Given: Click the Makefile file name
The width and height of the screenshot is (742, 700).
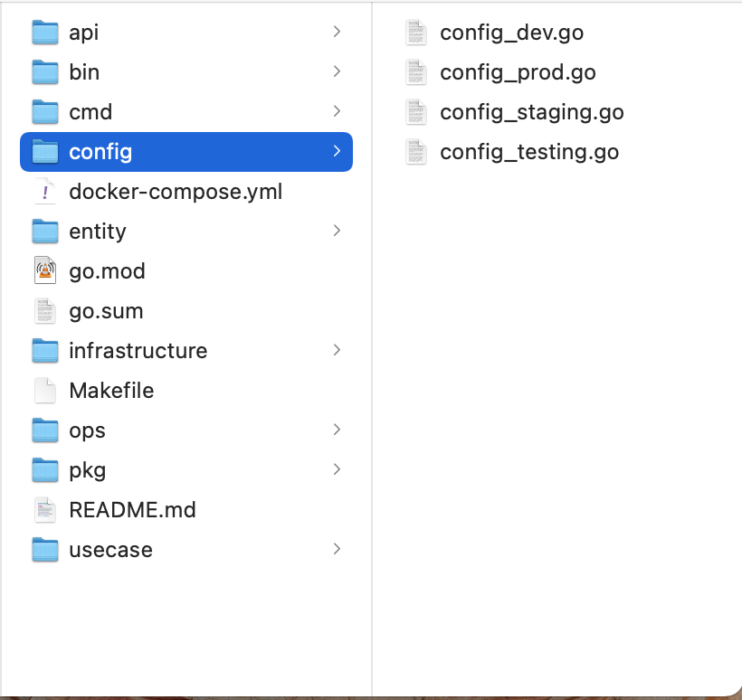Looking at the screenshot, I should (x=111, y=391).
